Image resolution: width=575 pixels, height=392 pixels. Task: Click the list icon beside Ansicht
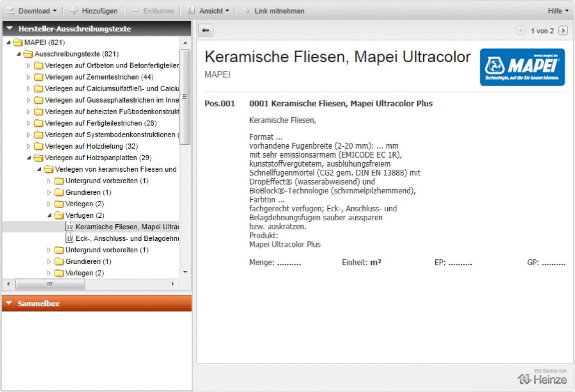191,11
